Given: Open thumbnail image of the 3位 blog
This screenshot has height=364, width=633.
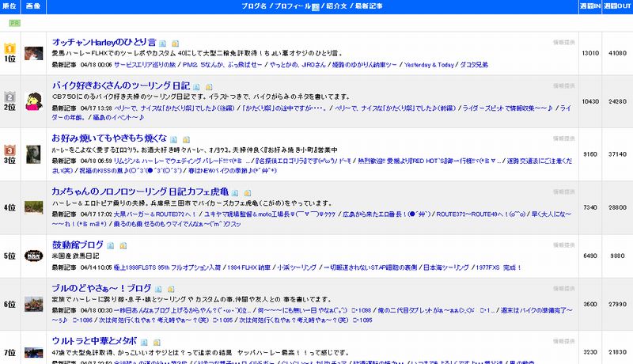Looking at the screenshot, I should (x=33, y=154).
